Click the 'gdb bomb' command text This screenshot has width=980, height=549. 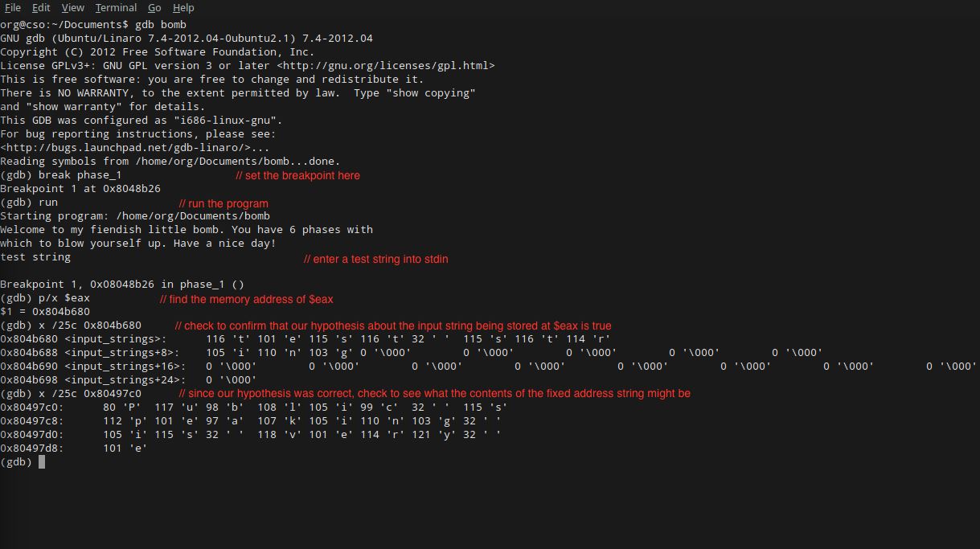[161, 25]
